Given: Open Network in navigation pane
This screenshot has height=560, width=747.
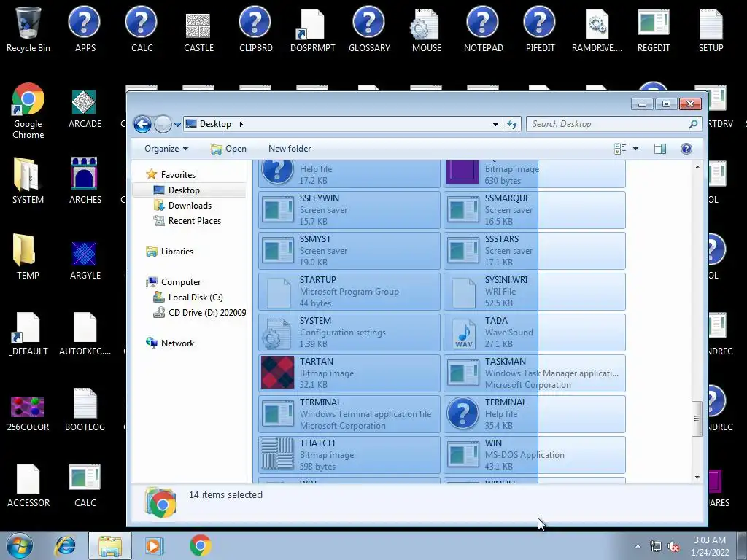Looking at the screenshot, I should point(177,343).
